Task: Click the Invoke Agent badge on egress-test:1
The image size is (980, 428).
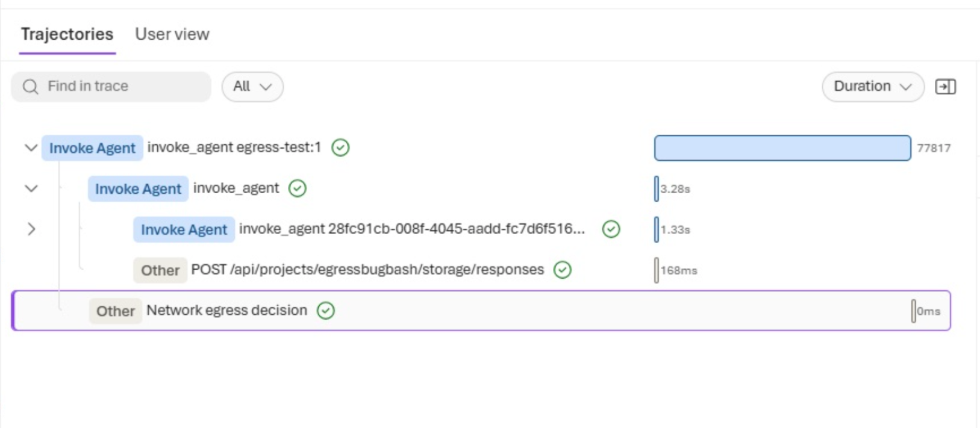Action: point(92,148)
